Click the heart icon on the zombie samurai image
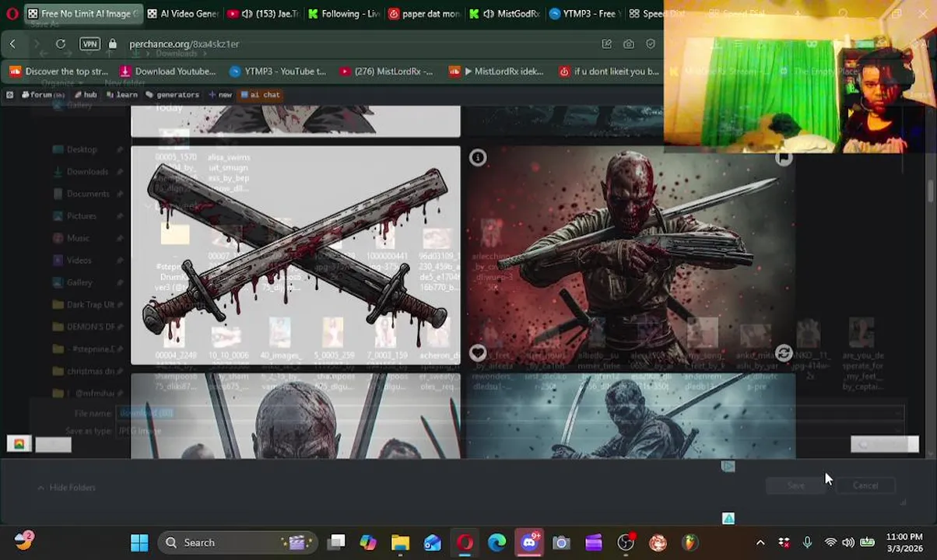937x560 pixels. tap(478, 353)
